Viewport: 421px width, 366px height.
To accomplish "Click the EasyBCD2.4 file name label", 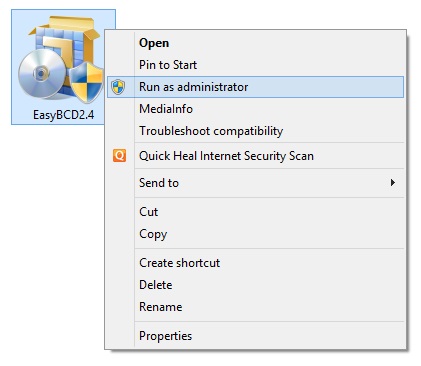I will (63, 115).
